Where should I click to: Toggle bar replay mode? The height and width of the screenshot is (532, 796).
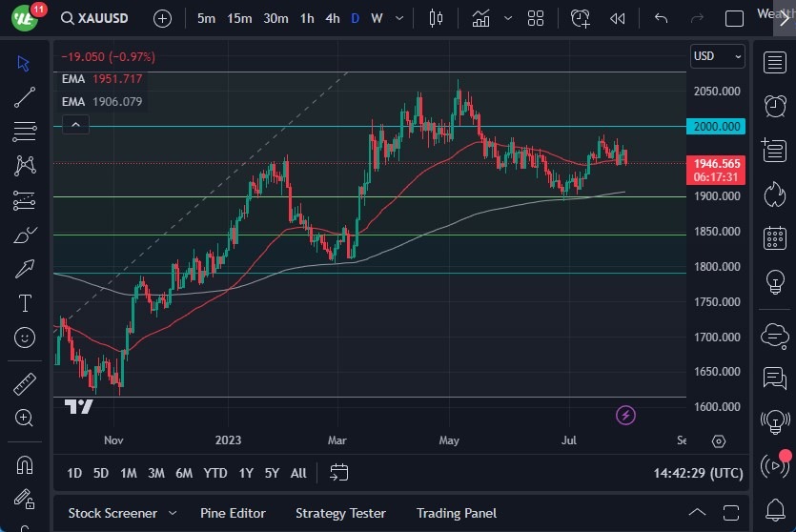click(618, 18)
